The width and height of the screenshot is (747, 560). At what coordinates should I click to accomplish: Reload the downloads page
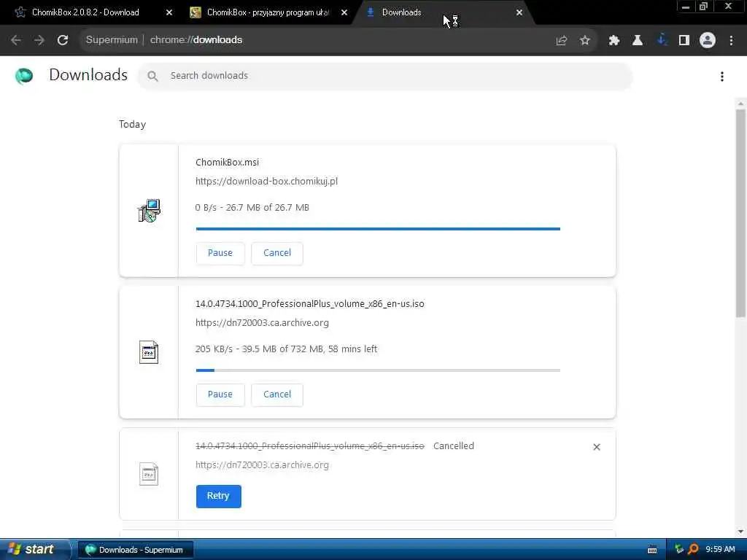click(x=63, y=40)
